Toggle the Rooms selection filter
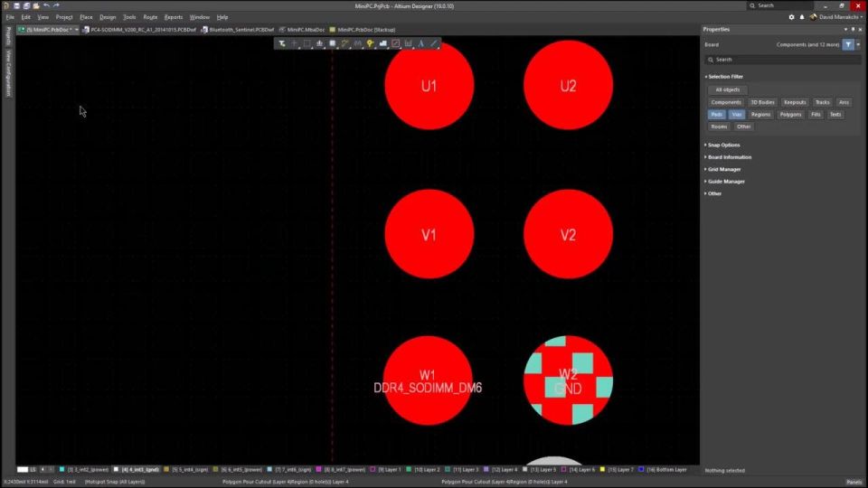Screen dimensions: 868x488 click(719, 127)
